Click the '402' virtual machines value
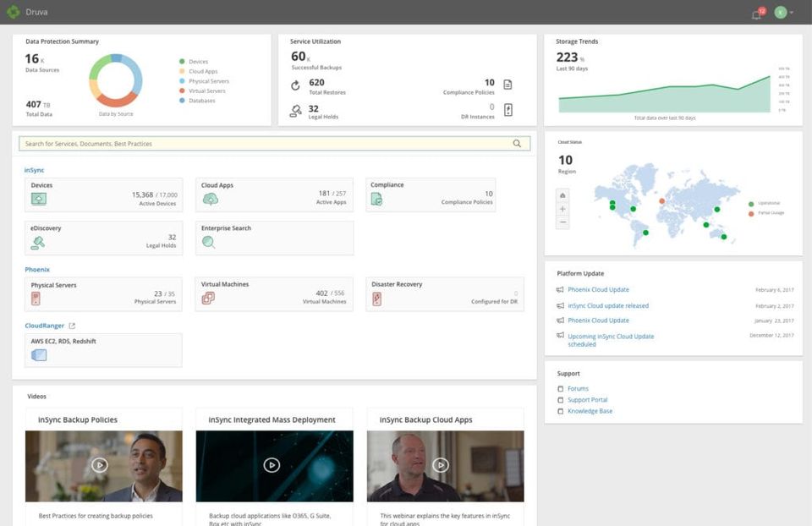812x526 pixels. pos(321,293)
